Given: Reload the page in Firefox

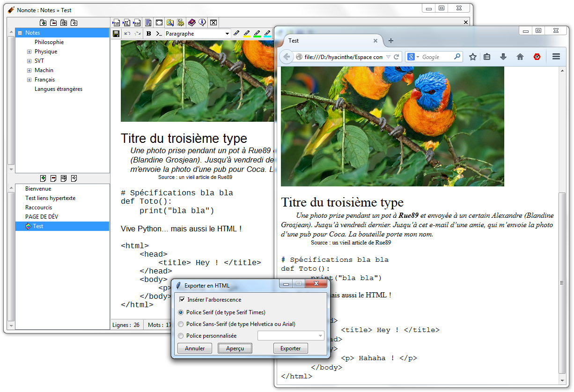Looking at the screenshot, I should point(396,57).
